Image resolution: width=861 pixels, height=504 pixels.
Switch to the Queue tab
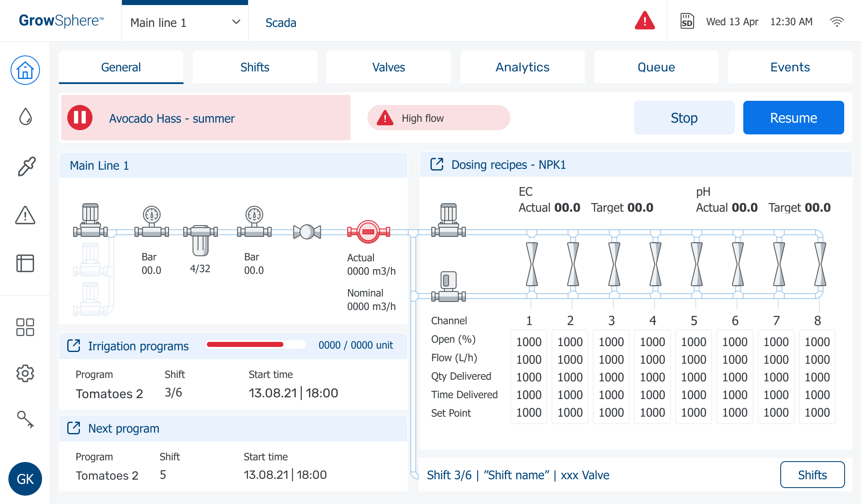[x=656, y=67]
